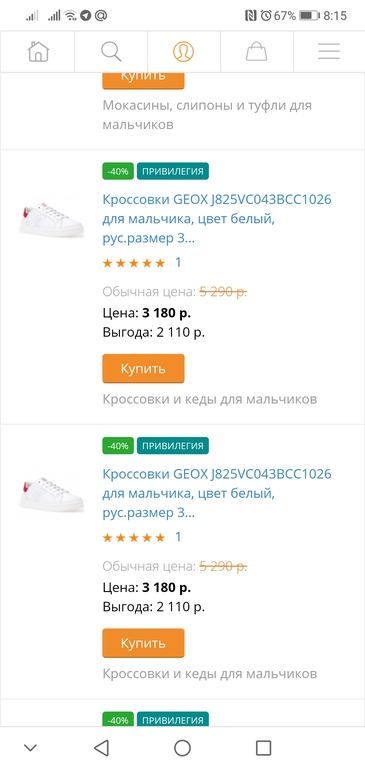The height and width of the screenshot is (770, 365).
Task: Open second GEOX J825VC043BCC1026 sneaker title link
Action: (217, 494)
